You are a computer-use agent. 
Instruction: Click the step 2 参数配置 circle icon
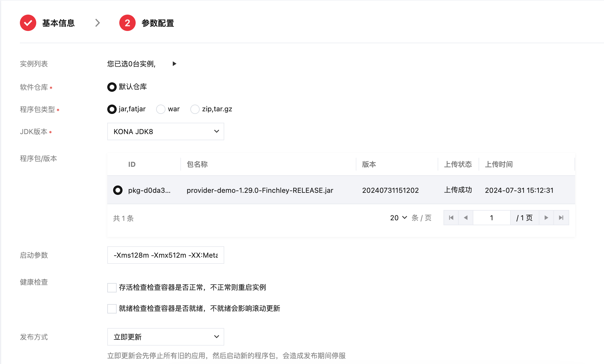(x=127, y=23)
